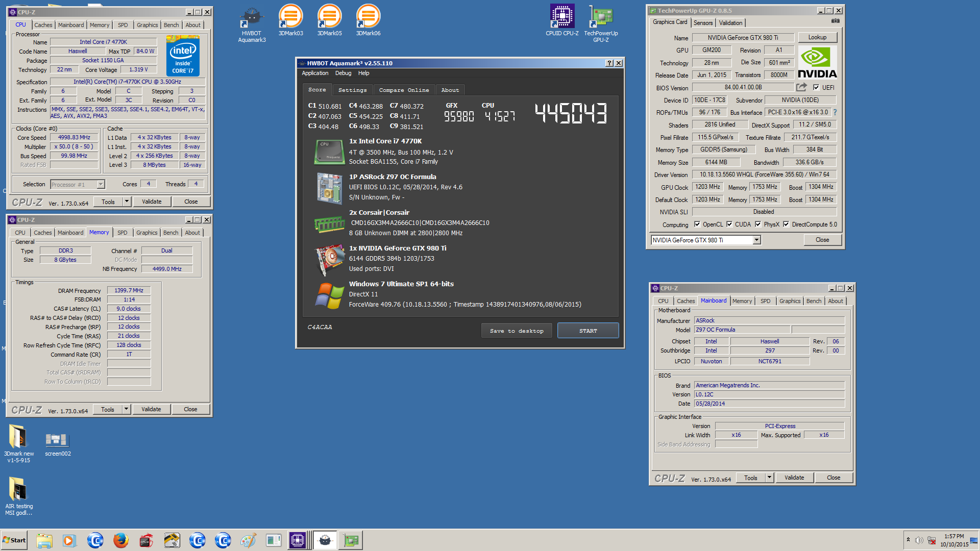Switch to CPU-Z via its purple taskbar button

(298, 540)
